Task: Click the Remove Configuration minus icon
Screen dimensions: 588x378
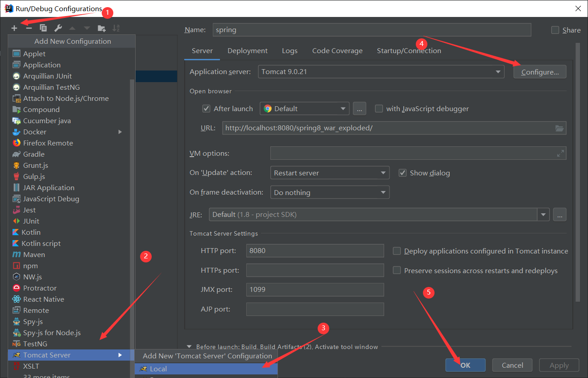Action: 29,28
